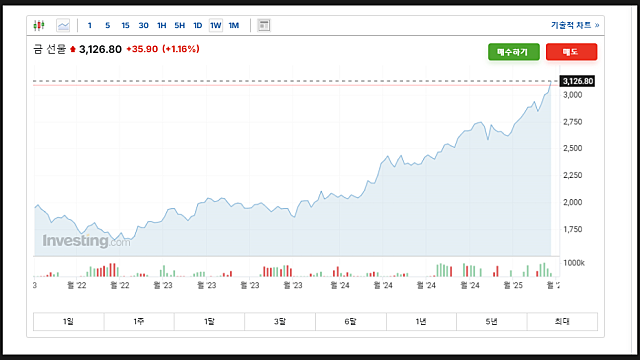The height and width of the screenshot is (360, 640).
Task: Show the 3달 time range
Action: click(280, 322)
